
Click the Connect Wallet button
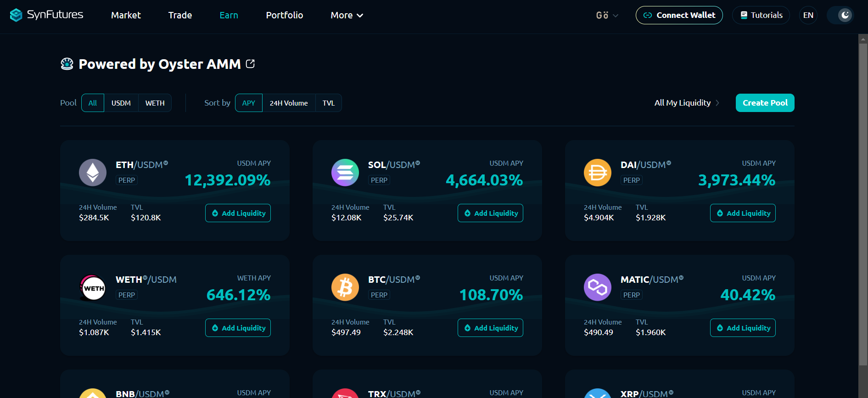(x=679, y=15)
